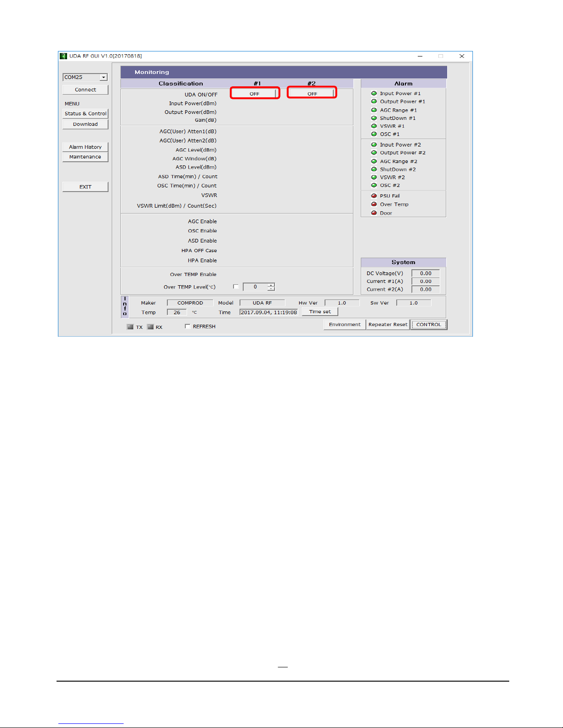
Task: Click the OSC #2 alarm LED
Action: click(x=374, y=185)
